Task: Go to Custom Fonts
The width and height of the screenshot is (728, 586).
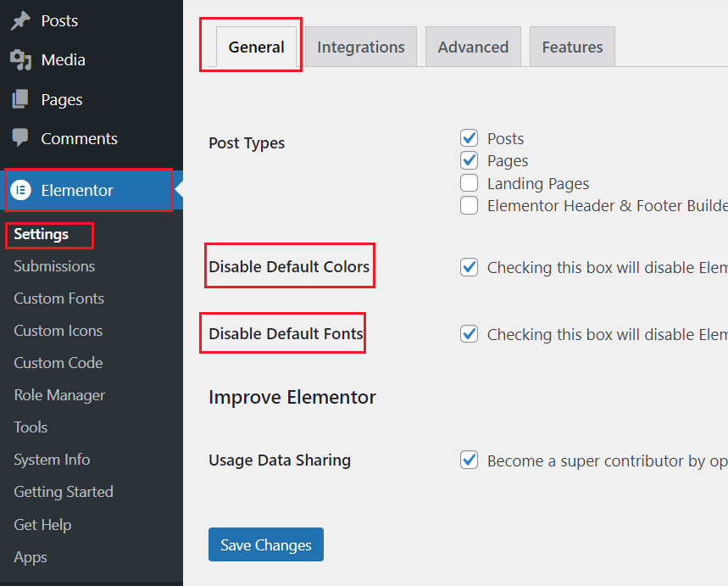Action: click(x=59, y=299)
